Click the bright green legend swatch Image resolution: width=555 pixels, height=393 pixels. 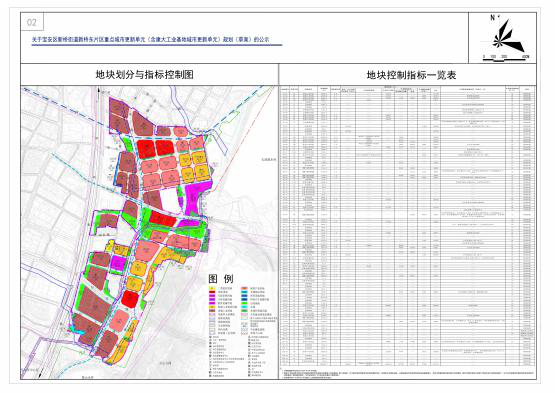coord(244,303)
